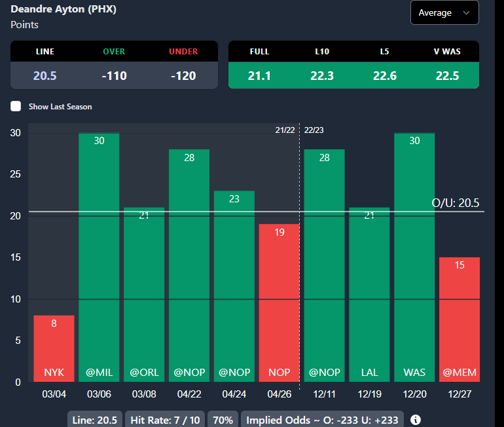This screenshot has height=427, width=504.
Task: Click the Points subtitle under player name
Action: click(24, 25)
